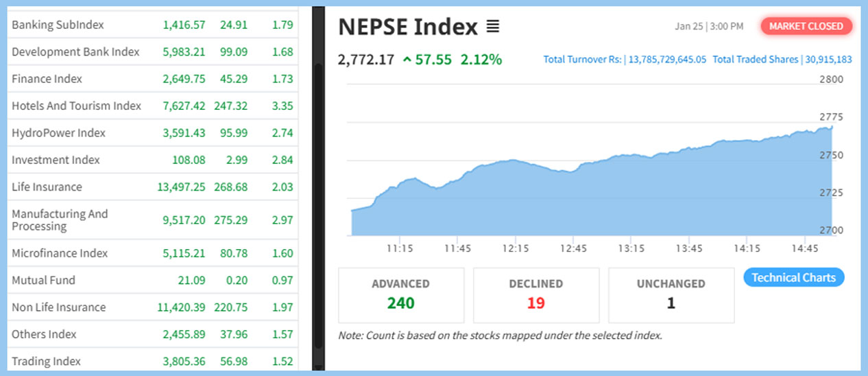This screenshot has width=868, height=376.
Task: Click the green up-arrow change indicator
Action: (407, 60)
